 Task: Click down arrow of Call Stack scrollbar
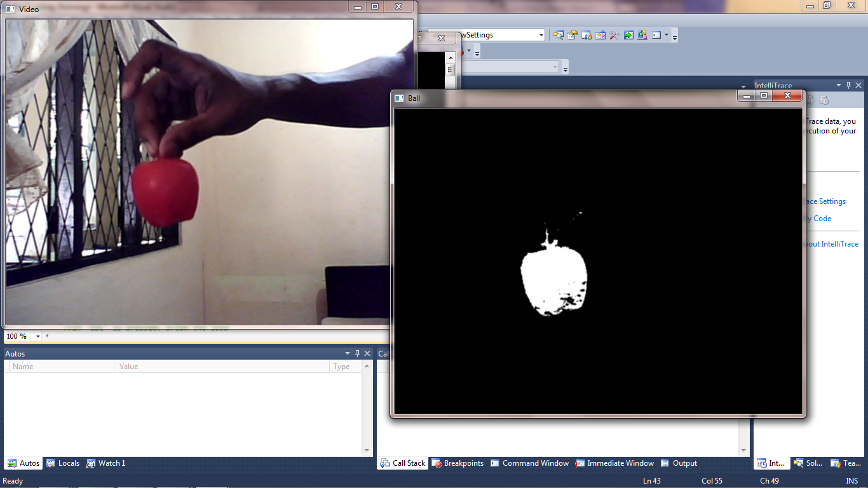pos(743,451)
